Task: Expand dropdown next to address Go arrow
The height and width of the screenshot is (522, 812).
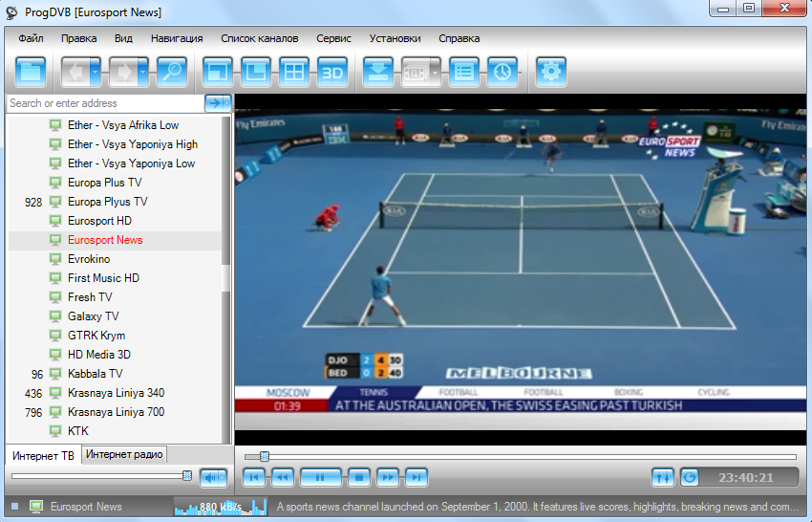Action: coord(226,103)
